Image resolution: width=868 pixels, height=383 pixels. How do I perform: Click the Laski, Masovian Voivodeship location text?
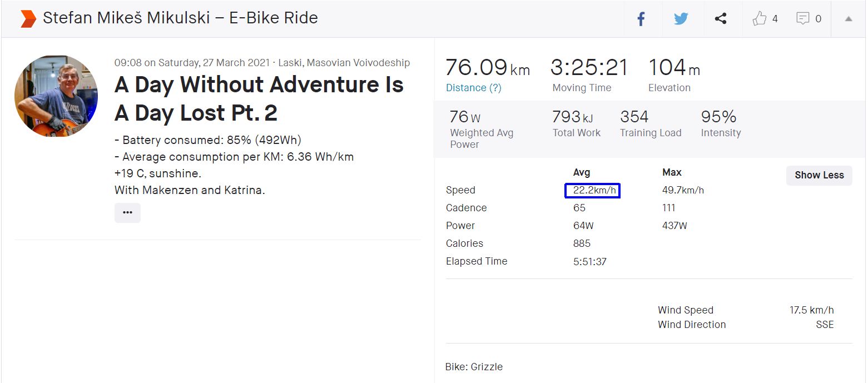point(344,63)
